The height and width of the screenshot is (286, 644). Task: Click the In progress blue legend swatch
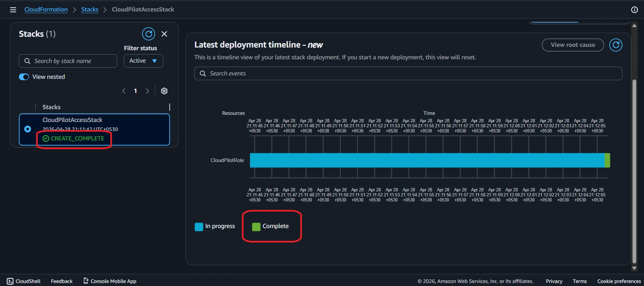[199, 227]
